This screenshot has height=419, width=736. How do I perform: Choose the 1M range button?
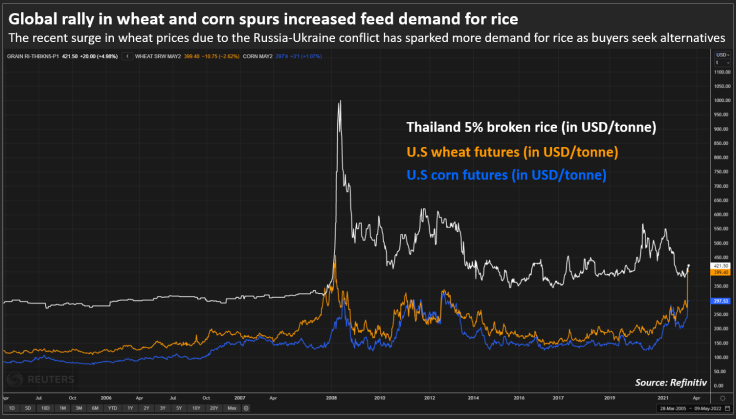click(62, 408)
